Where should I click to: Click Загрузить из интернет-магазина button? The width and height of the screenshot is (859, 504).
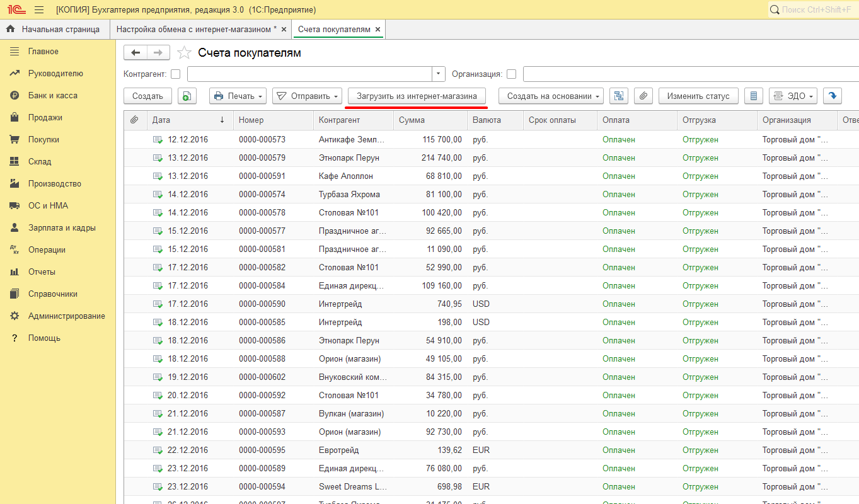(x=417, y=96)
